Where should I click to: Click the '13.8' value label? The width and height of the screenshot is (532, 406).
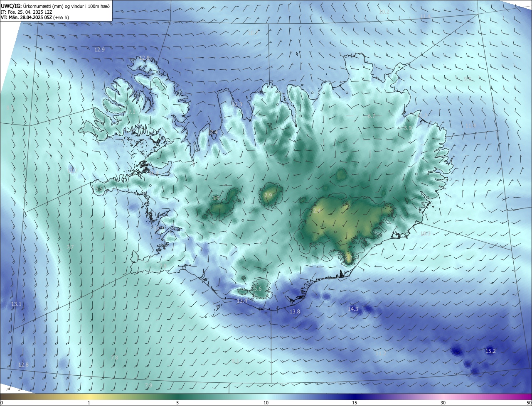(295, 311)
